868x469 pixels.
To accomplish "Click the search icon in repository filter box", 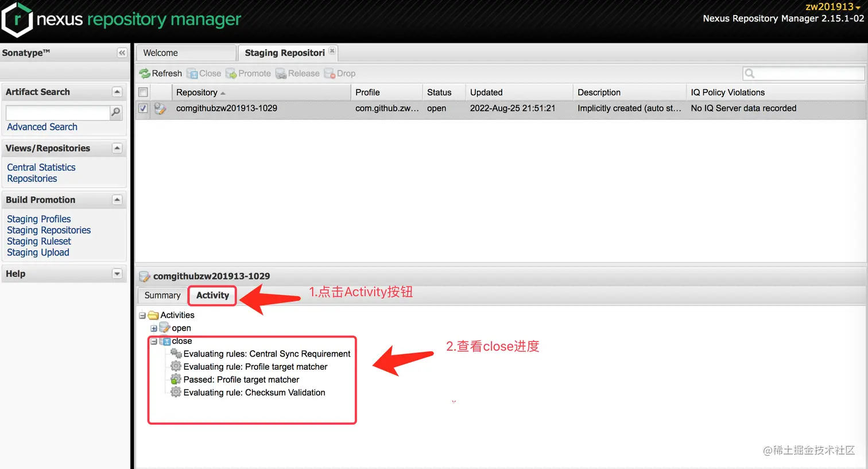I will coord(749,73).
